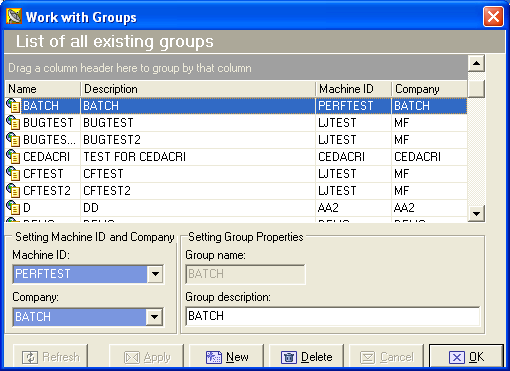Click the BUGTEST group row icon
The height and width of the screenshot is (371, 510).
coord(13,123)
